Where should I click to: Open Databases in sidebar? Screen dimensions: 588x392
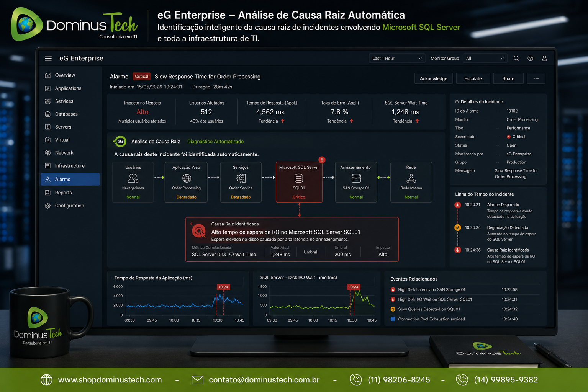click(x=70, y=114)
